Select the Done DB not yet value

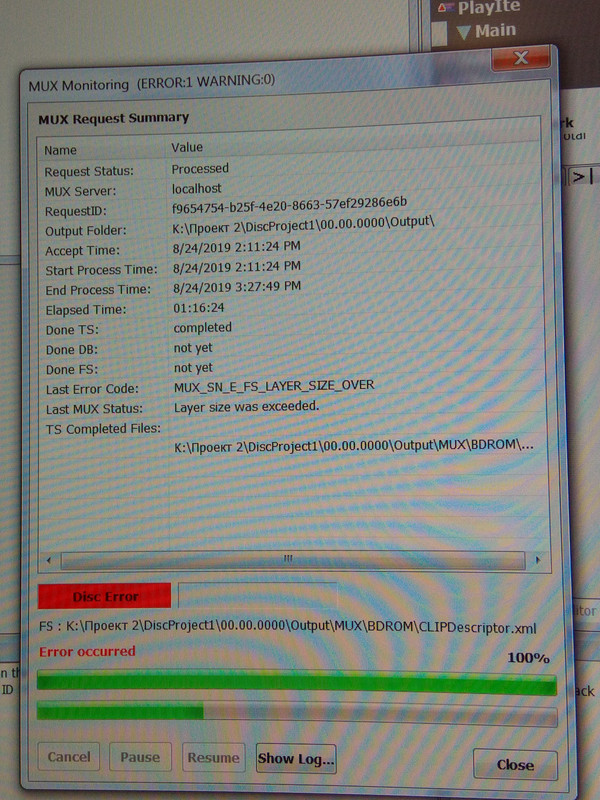pyautogui.click(x=193, y=348)
